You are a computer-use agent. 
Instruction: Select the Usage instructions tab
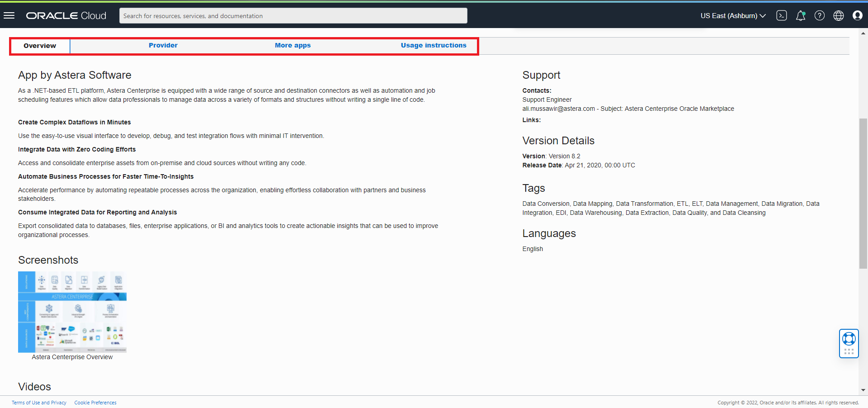coord(433,45)
